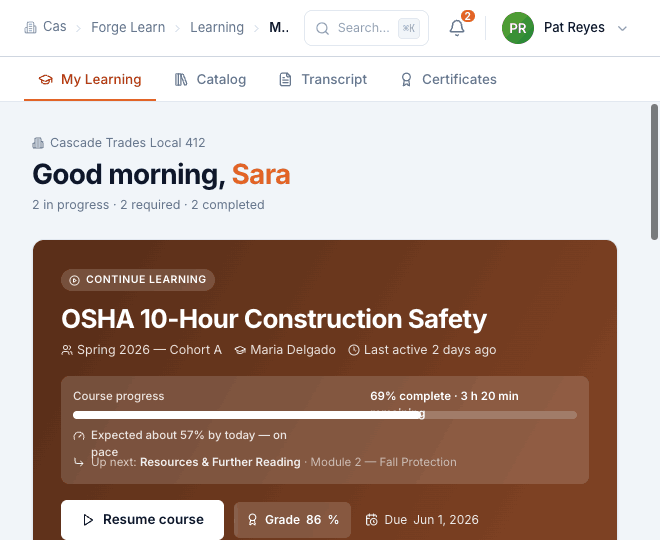
Task: Click the PR avatar circle
Action: [x=518, y=28]
